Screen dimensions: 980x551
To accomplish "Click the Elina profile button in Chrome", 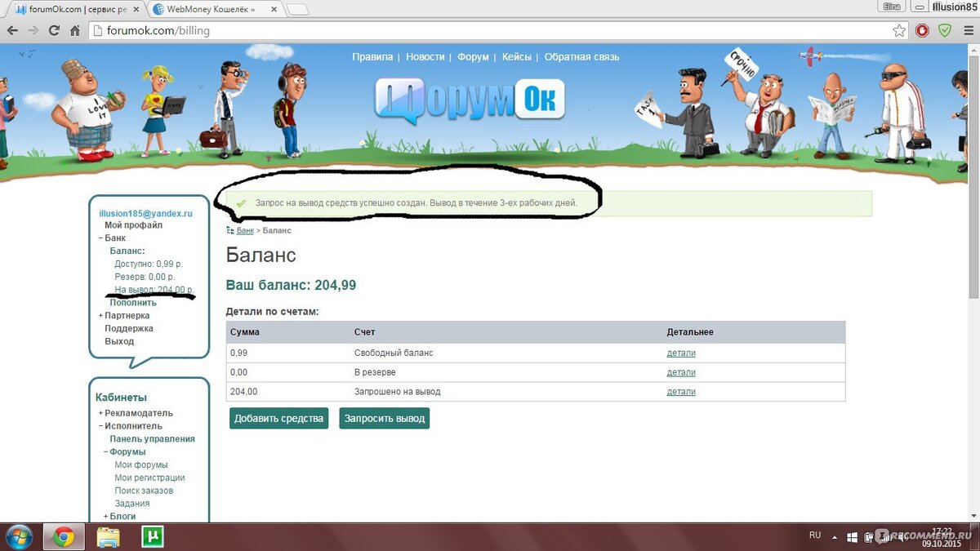I will [891, 7].
